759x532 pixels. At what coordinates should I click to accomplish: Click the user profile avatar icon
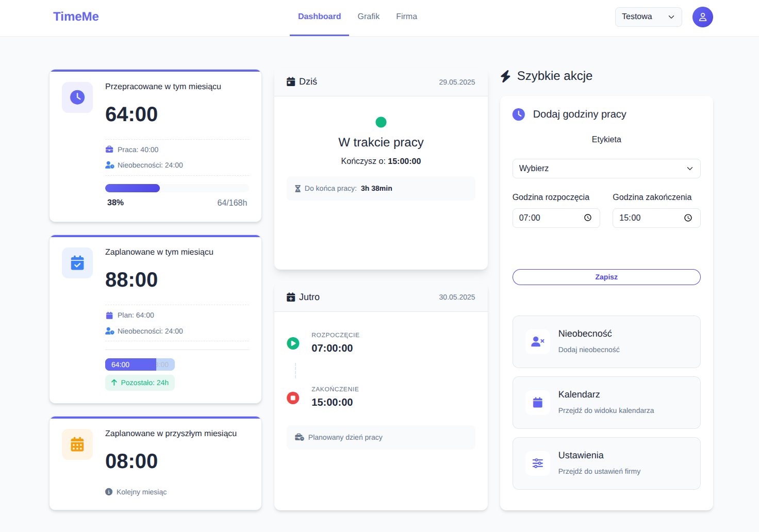pos(702,17)
